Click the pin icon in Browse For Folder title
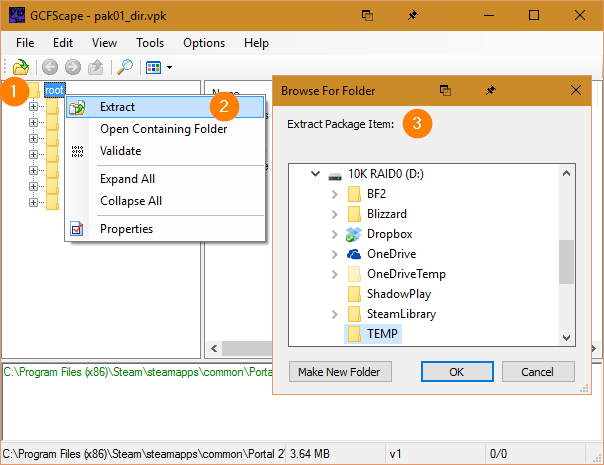 (490, 91)
